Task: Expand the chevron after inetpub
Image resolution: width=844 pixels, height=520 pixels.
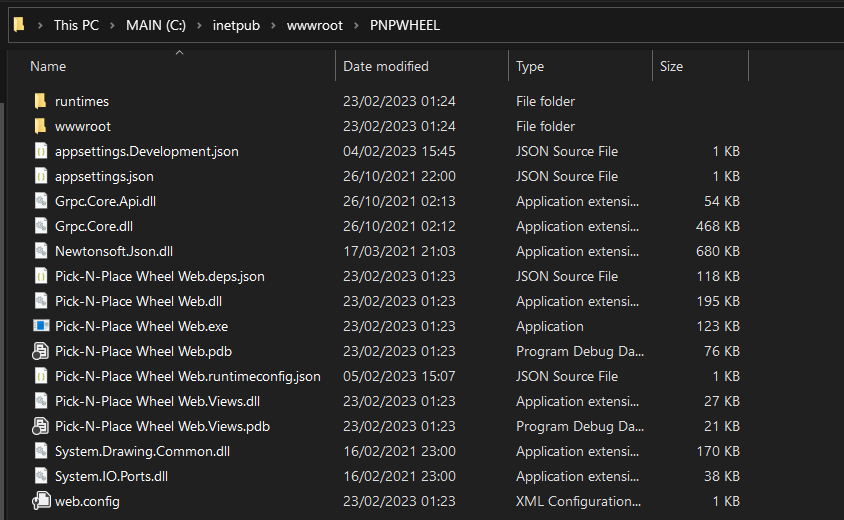Action: point(273,25)
